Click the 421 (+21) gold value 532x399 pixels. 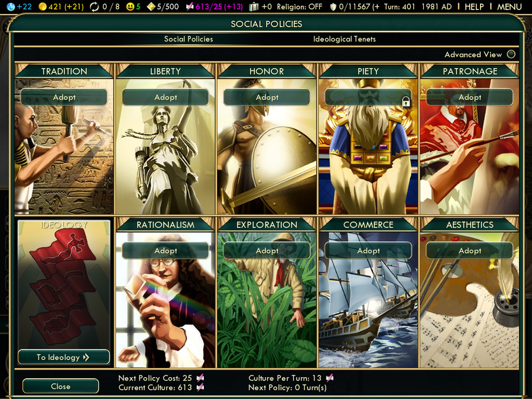[66, 7]
